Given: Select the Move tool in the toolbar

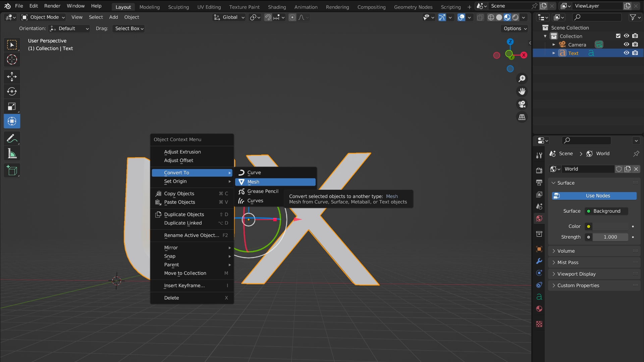Looking at the screenshot, I should pyautogui.click(x=12, y=77).
